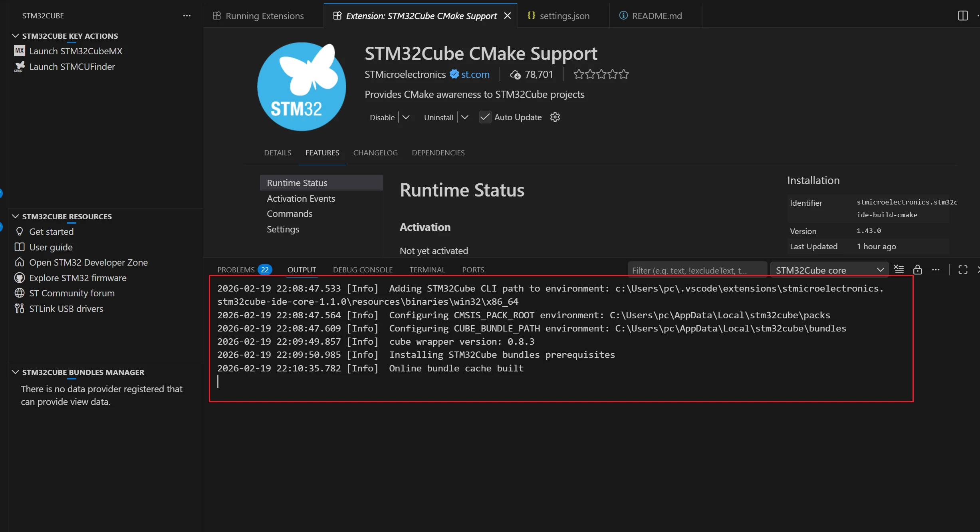Viewport: 980px width, 532px height.
Task: Open the st.com publisher link
Action: tap(475, 74)
